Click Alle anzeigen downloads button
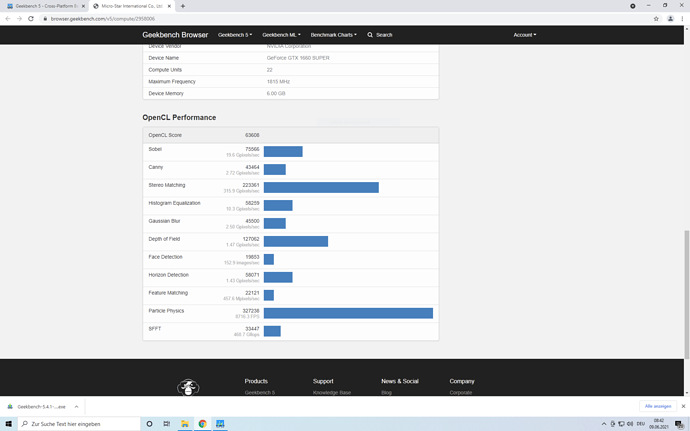Image resolution: width=690 pixels, height=431 pixels. pos(657,406)
